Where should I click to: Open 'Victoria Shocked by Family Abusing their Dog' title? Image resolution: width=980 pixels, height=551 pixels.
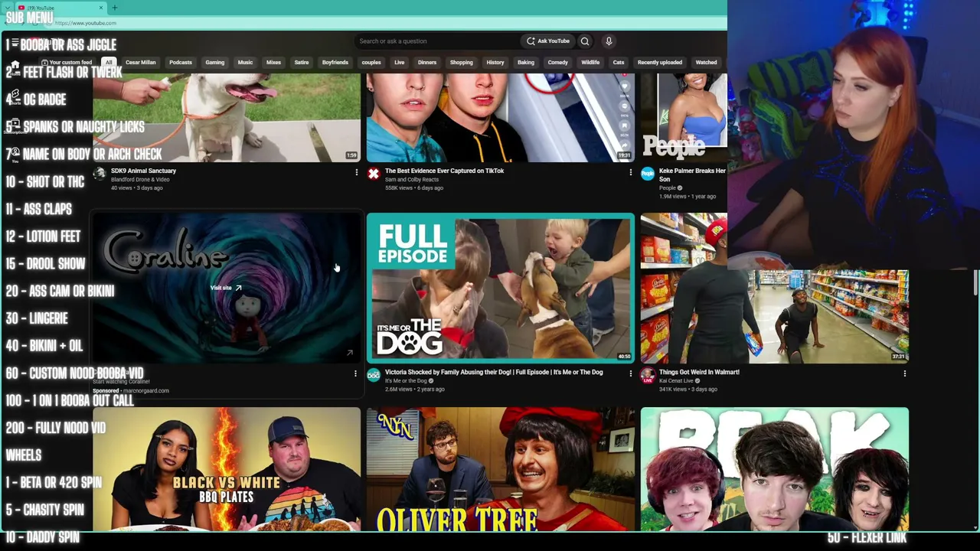click(x=494, y=372)
